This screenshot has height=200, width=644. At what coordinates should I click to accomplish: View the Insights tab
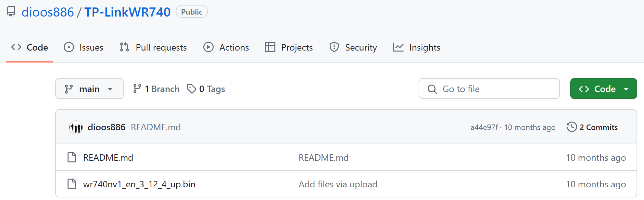coord(417,47)
